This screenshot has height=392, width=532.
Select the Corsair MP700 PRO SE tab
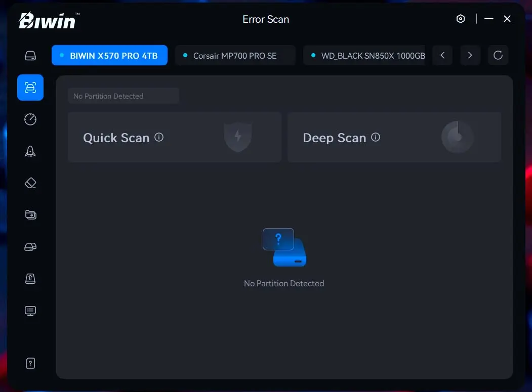pos(235,56)
